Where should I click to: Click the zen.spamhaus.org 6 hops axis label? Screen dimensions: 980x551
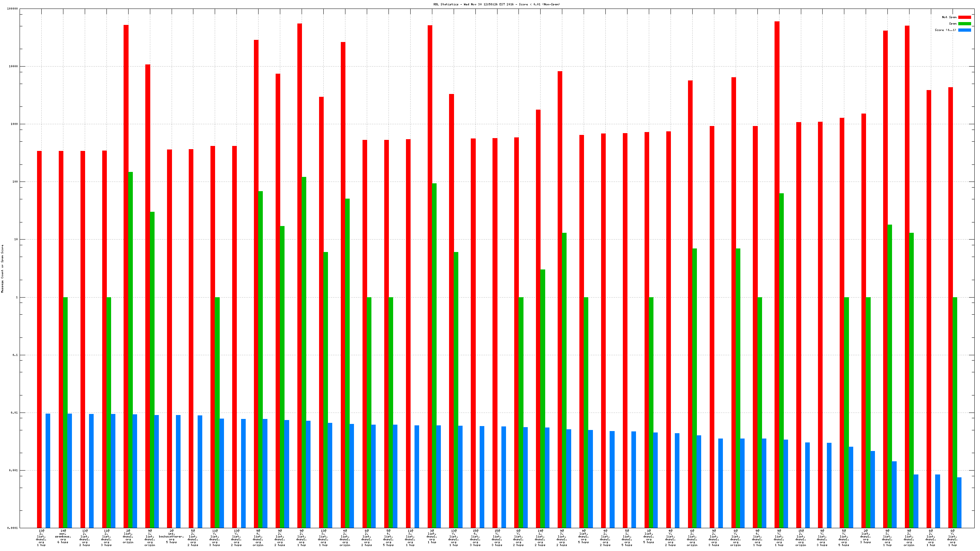(63, 536)
